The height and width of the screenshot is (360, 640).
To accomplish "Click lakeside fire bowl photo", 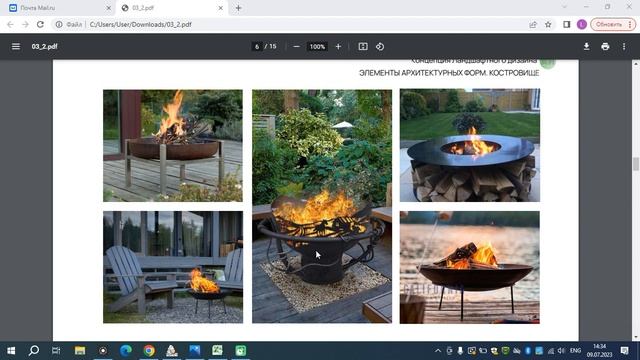I will click(x=470, y=267).
